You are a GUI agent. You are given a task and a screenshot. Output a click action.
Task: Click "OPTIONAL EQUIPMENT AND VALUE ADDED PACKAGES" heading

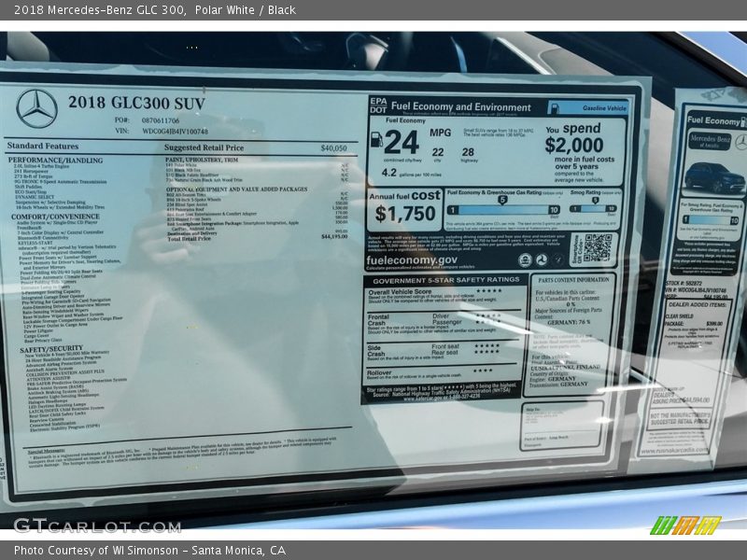237,189
